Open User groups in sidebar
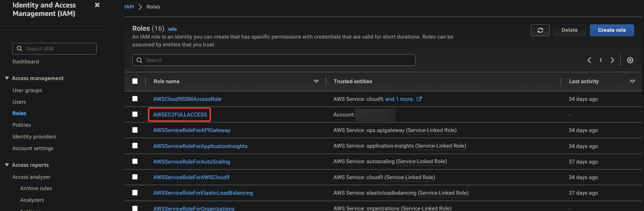The width and height of the screenshot is (644, 211). (x=27, y=90)
